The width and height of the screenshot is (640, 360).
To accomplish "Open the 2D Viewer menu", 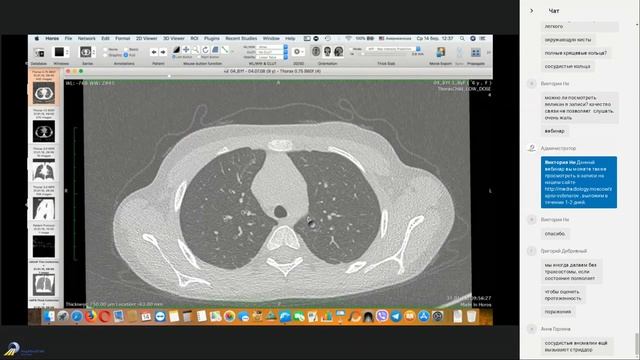I will pyautogui.click(x=146, y=38).
